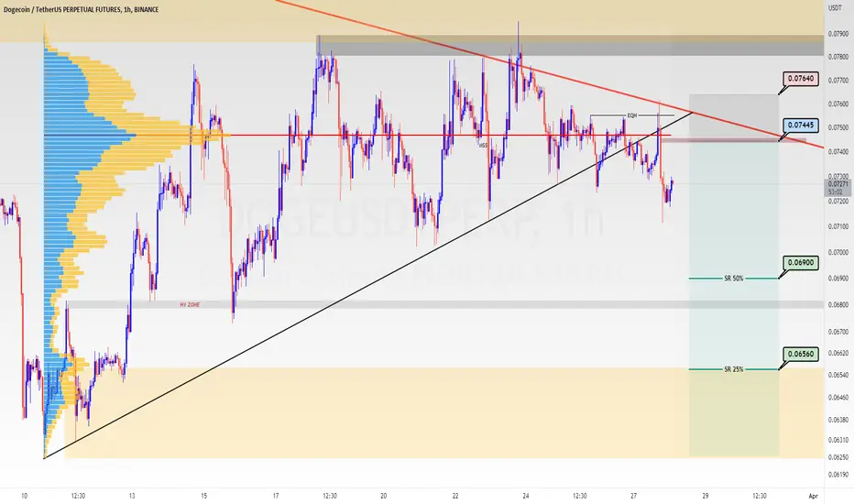The height and width of the screenshot is (504, 854).
Task: Click date label 13 on time axis
Action: coord(132,496)
